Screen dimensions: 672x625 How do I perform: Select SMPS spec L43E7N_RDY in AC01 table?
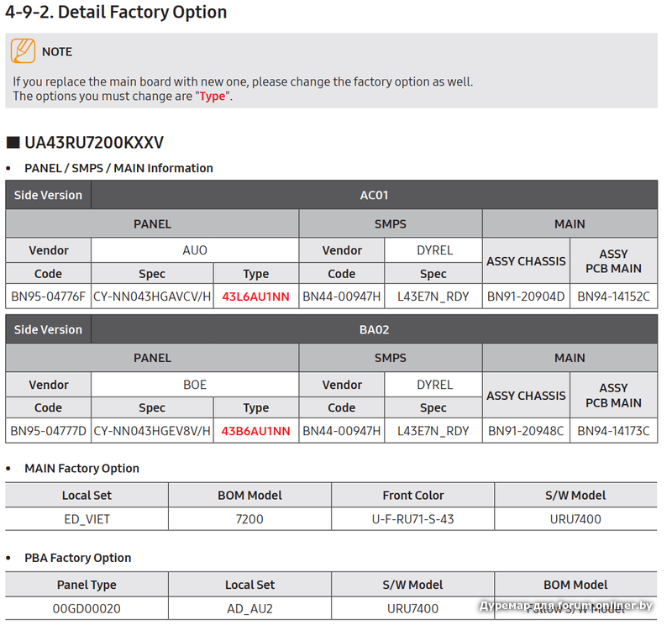[433, 297]
